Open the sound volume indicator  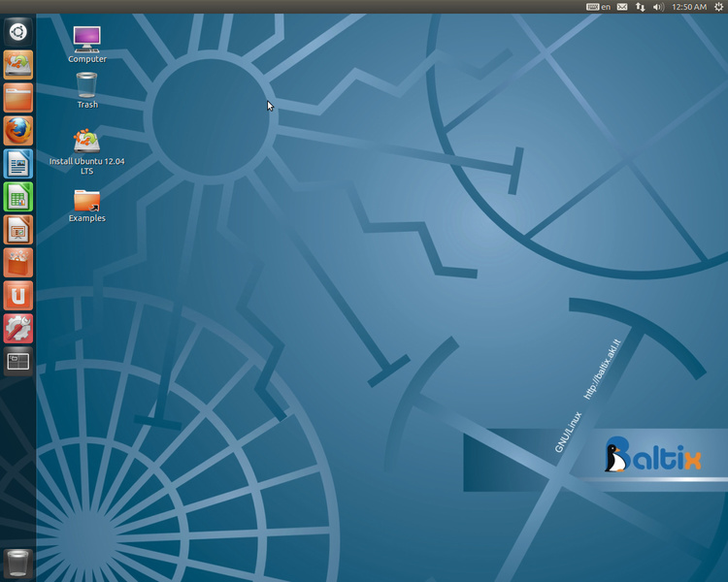point(658,7)
